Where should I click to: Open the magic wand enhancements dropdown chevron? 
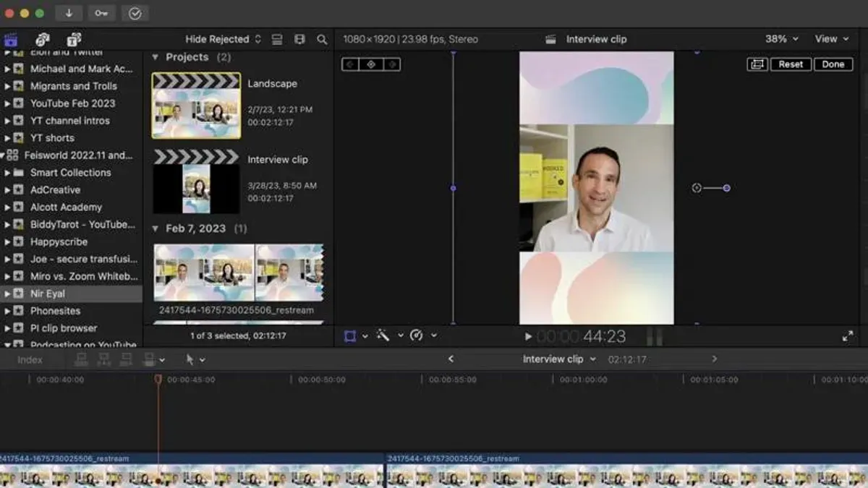point(400,336)
